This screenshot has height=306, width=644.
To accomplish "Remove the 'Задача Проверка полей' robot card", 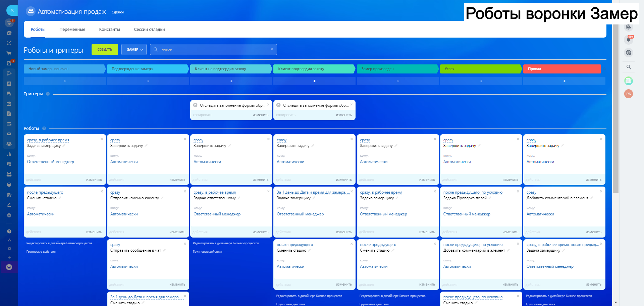I will coord(518,191).
